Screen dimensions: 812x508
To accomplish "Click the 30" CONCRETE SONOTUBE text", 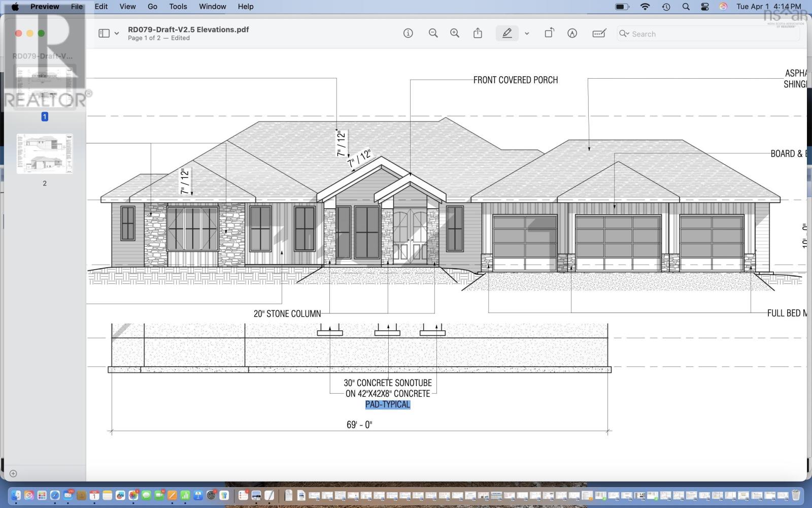I will pyautogui.click(x=388, y=383).
